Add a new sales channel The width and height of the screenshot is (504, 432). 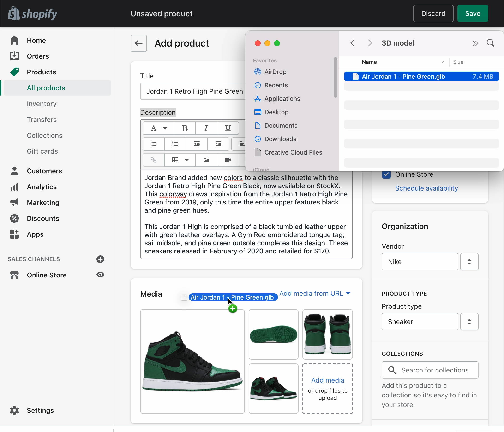(100, 259)
